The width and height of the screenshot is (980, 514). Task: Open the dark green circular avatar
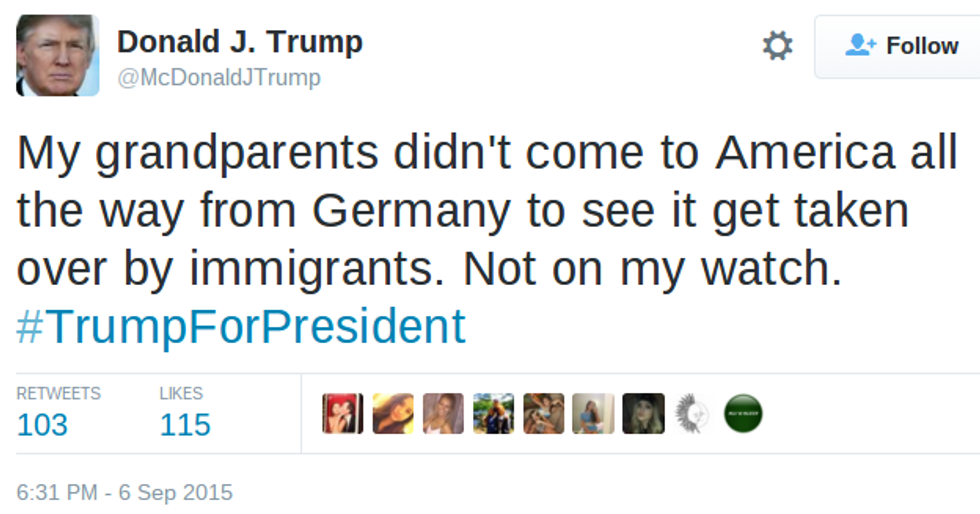pyautogui.click(x=743, y=413)
